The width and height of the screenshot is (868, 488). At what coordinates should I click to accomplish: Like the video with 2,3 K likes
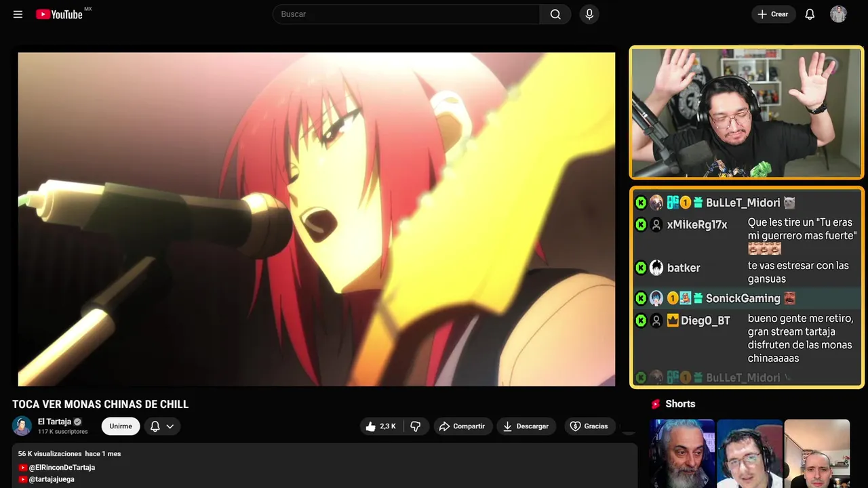[380, 426]
